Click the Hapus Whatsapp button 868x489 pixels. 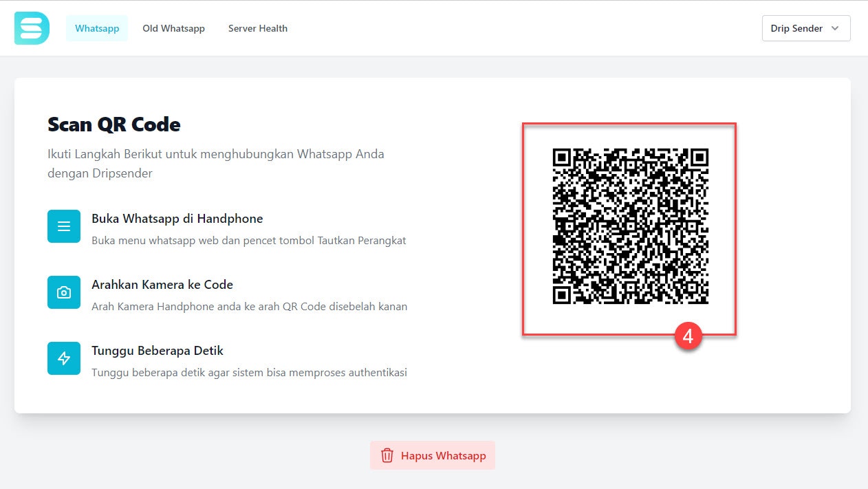(x=433, y=455)
